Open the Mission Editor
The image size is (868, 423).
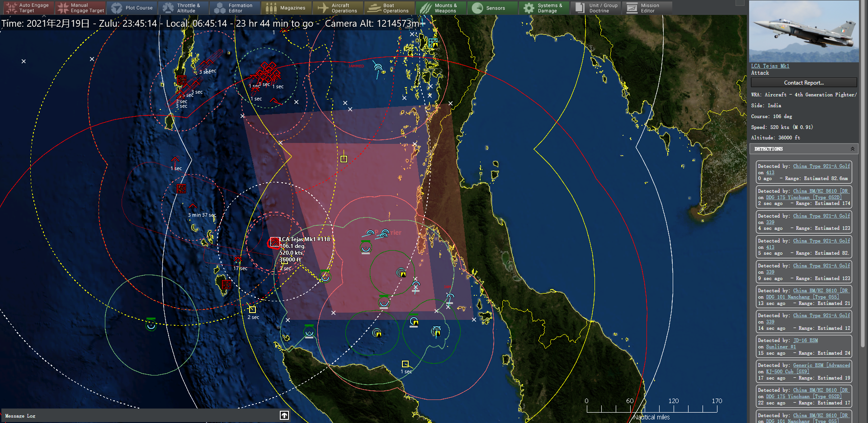click(647, 8)
